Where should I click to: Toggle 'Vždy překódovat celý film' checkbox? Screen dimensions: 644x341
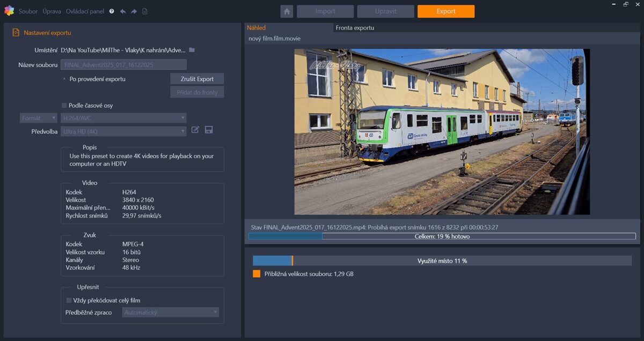coord(69,300)
